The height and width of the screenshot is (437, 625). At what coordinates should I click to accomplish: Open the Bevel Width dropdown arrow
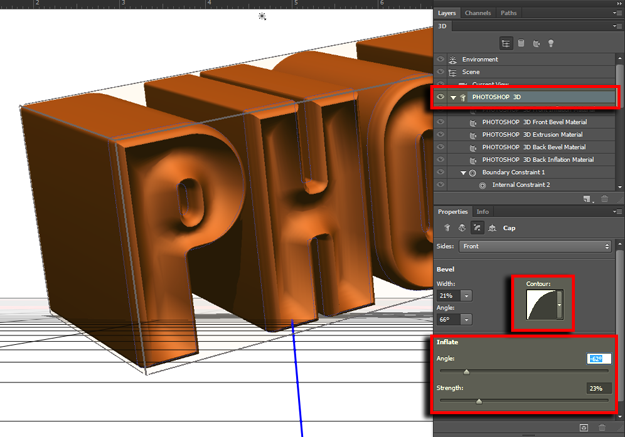pos(467,296)
